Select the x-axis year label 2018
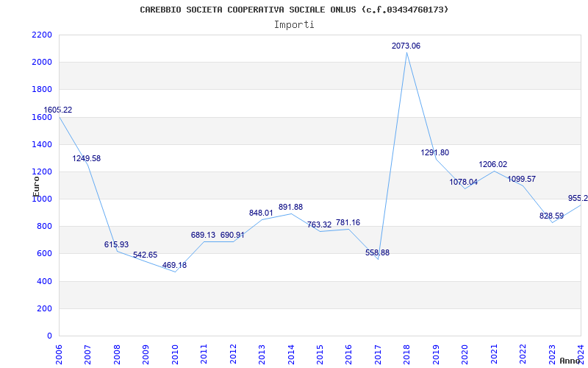Viewport: 588px width, 368px height. click(407, 354)
